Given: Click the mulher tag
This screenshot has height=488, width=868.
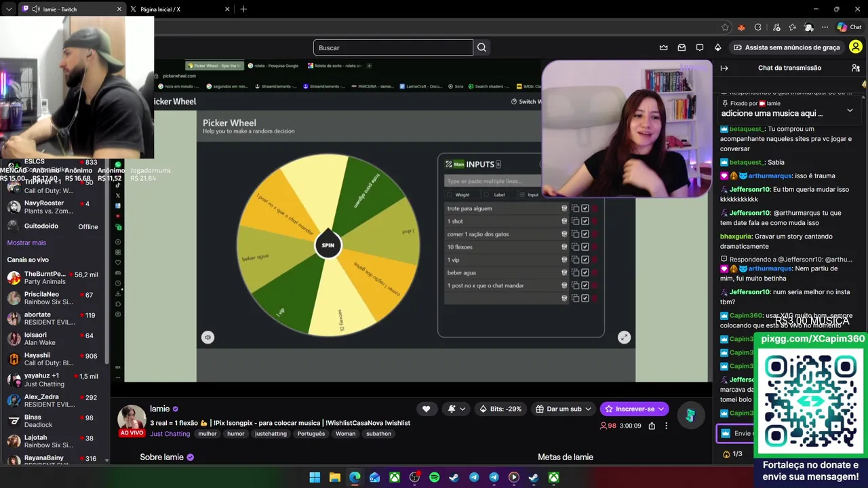Looking at the screenshot, I should coord(208,434).
